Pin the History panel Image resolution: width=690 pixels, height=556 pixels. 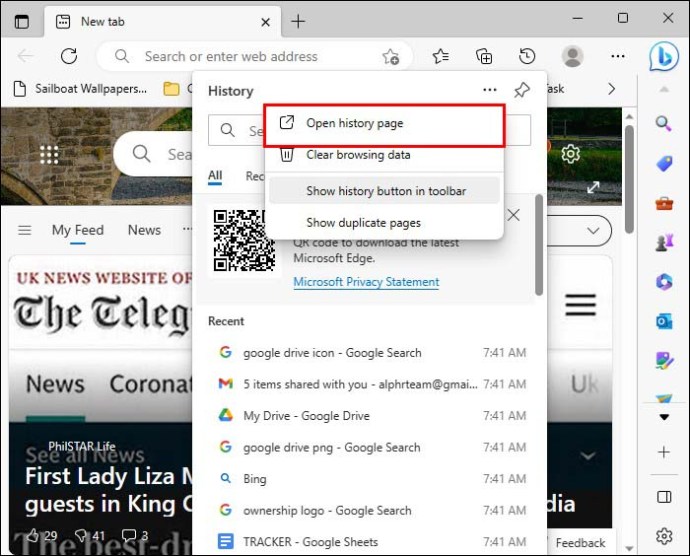pos(522,90)
